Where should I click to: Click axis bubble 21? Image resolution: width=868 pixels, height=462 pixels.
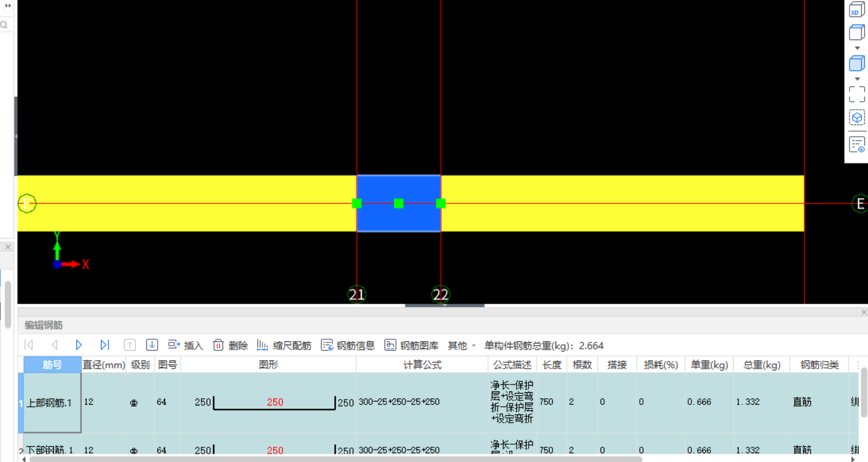(356, 294)
